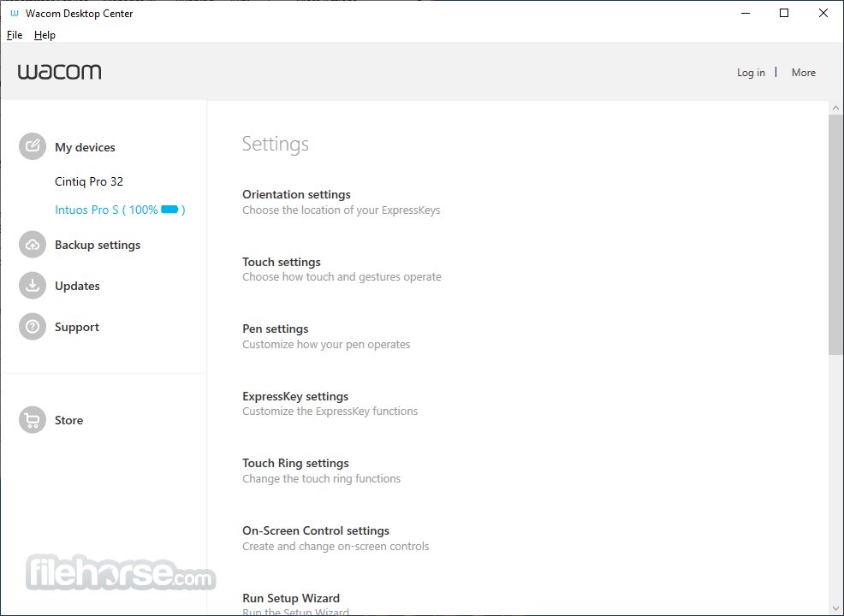Open the Store section
844x616 pixels.
68,420
